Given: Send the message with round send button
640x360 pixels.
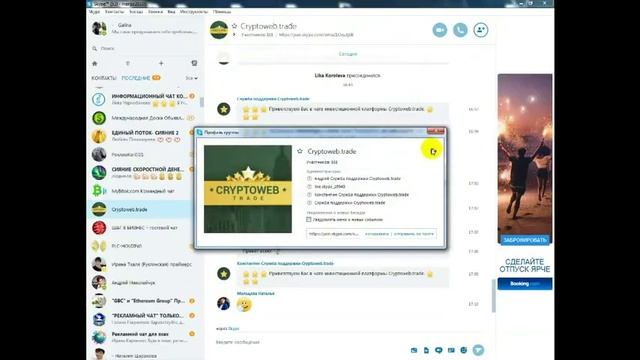Looking at the screenshot, I should click(478, 350).
